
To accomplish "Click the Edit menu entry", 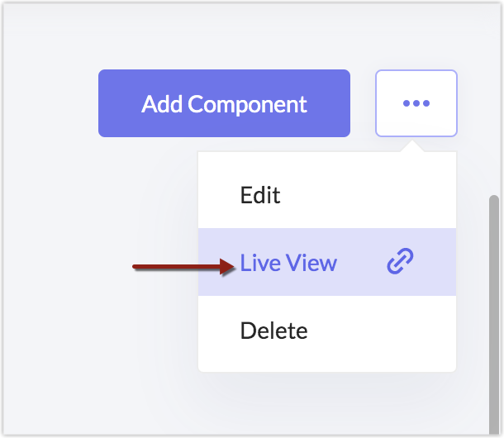I will coord(260,196).
